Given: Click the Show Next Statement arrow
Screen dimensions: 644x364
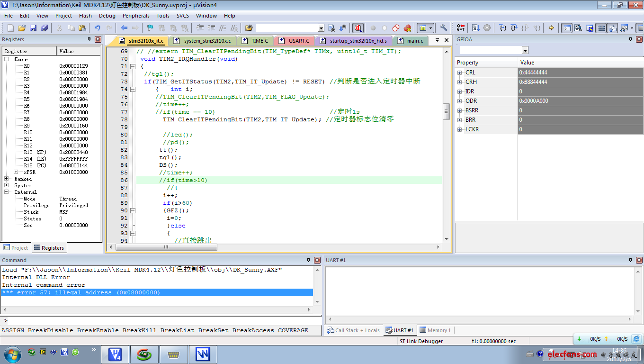Looking at the screenshot, I should 551,28.
